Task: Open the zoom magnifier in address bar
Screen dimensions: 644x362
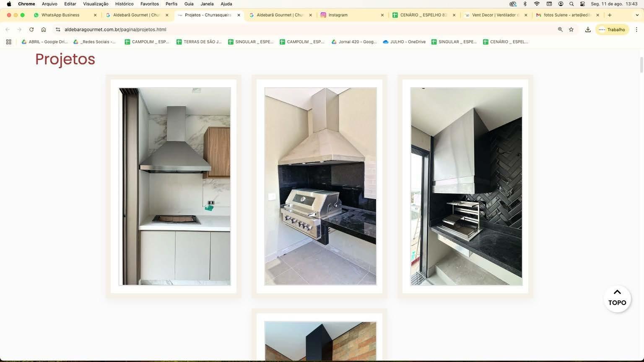Action: (560, 29)
